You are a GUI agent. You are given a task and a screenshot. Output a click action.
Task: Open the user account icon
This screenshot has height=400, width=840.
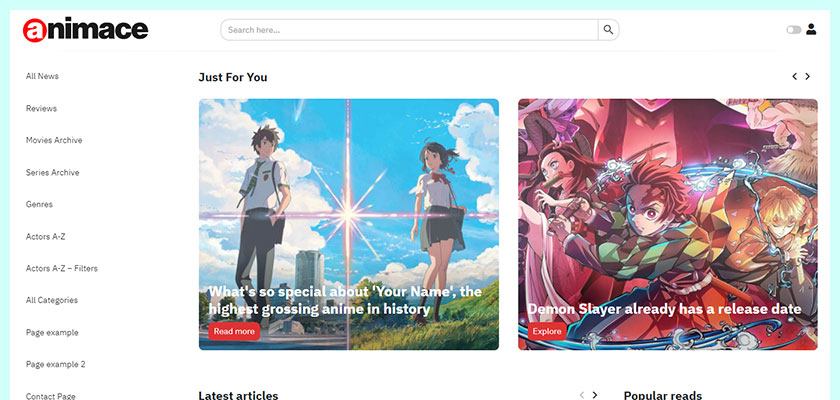click(811, 29)
